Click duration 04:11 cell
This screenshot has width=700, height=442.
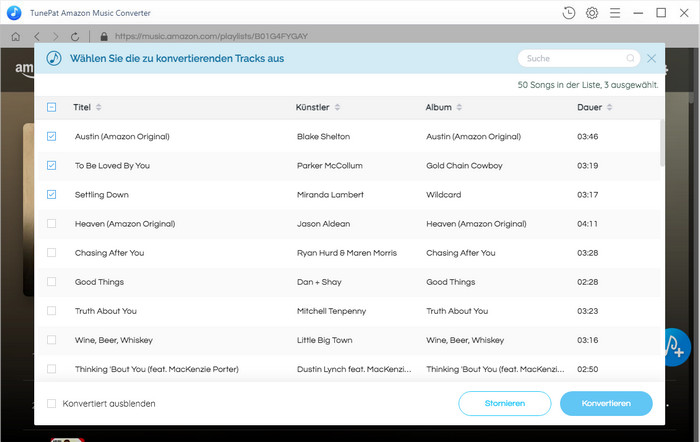click(588, 224)
